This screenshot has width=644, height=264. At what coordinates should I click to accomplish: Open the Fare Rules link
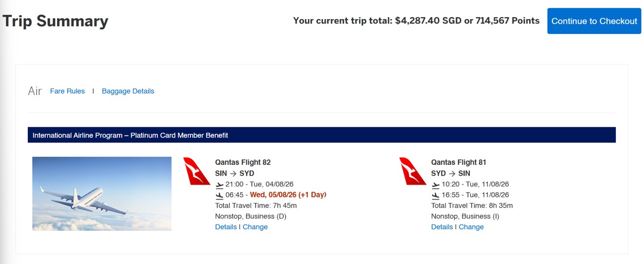click(x=67, y=91)
